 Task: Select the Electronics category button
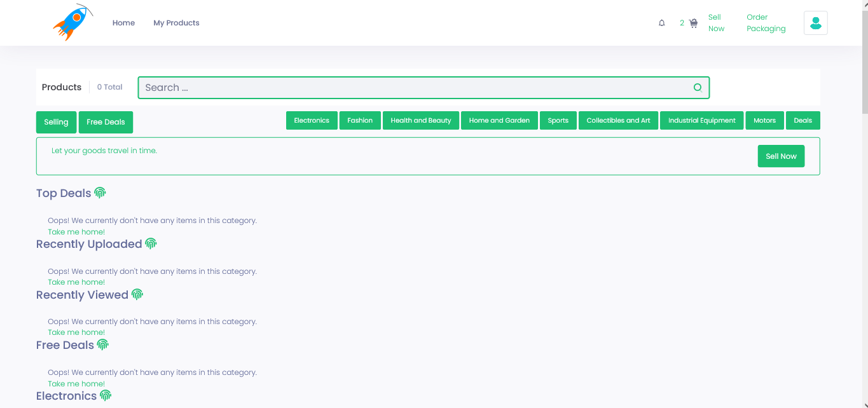point(312,121)
